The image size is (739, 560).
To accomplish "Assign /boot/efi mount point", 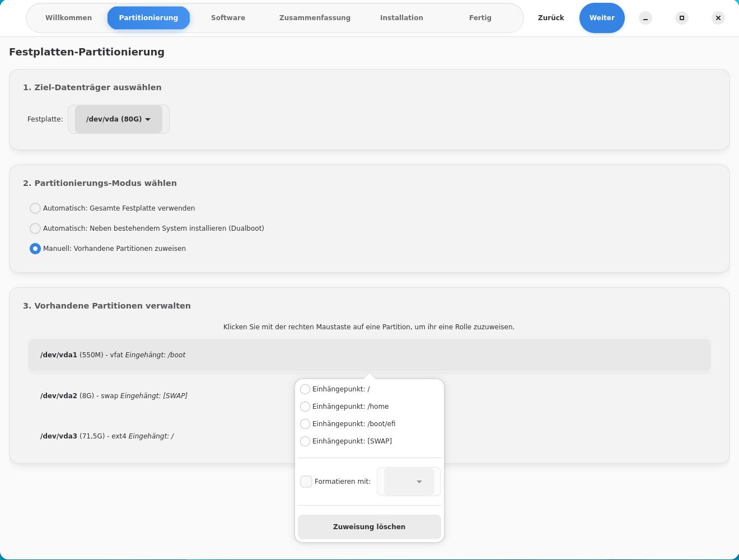I will [x=305, y=424].
